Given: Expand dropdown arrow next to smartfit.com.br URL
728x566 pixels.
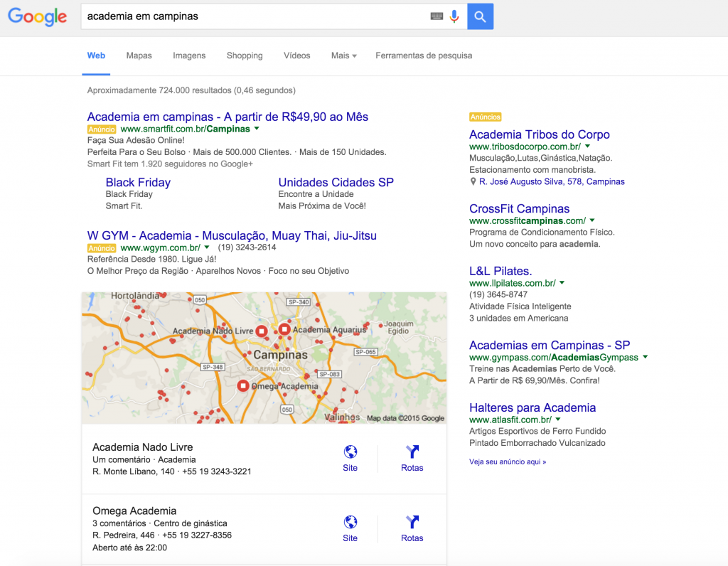Looking at the screenshot, I should [257, 129].
